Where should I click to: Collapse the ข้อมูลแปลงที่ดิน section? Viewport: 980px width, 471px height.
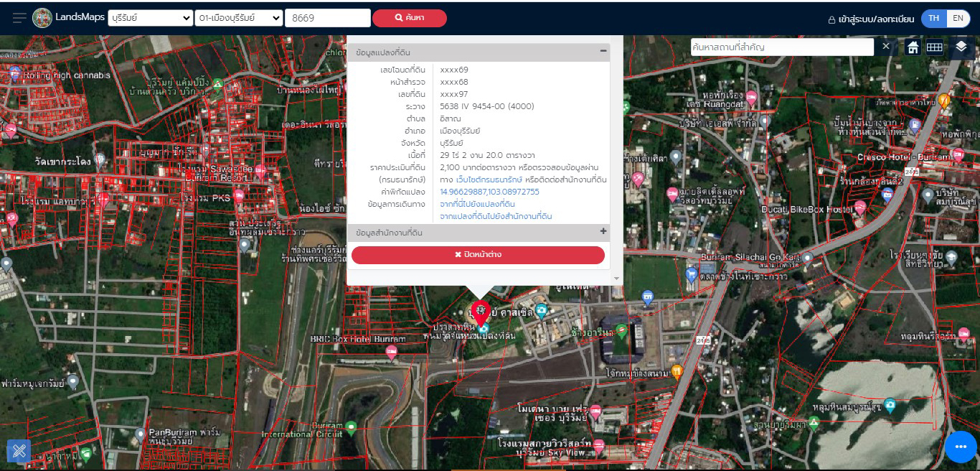tap(603, 52)
